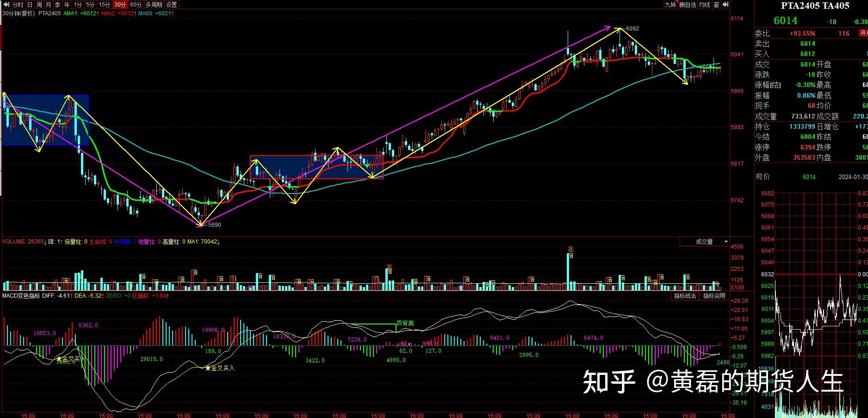Click the 指标说明 button

coord(714,296)
